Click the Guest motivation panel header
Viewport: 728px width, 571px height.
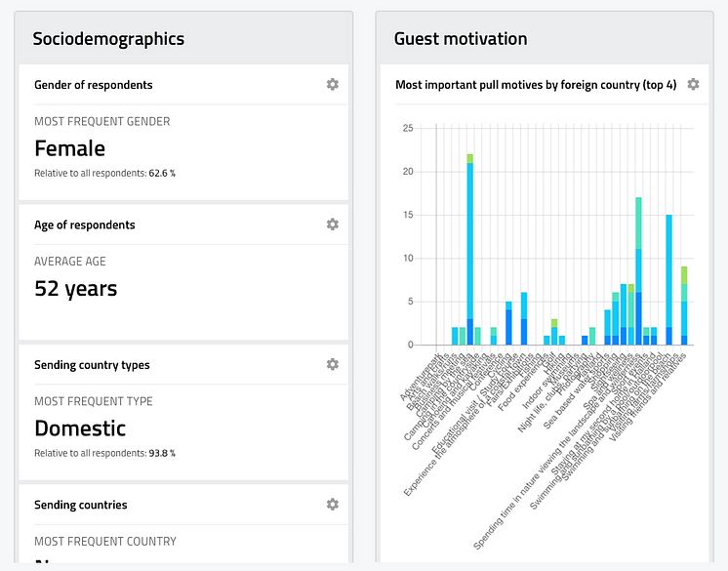point(461,39)
